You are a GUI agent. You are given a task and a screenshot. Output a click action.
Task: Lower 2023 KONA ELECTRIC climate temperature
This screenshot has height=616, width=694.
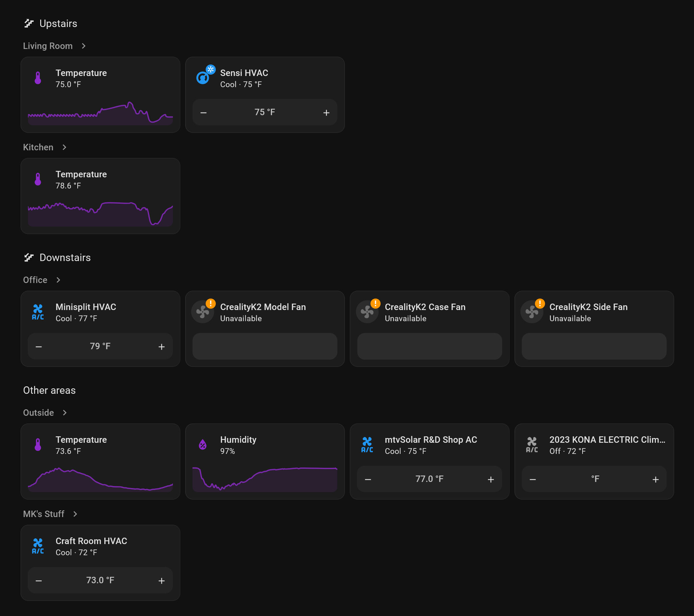[533, 480]
